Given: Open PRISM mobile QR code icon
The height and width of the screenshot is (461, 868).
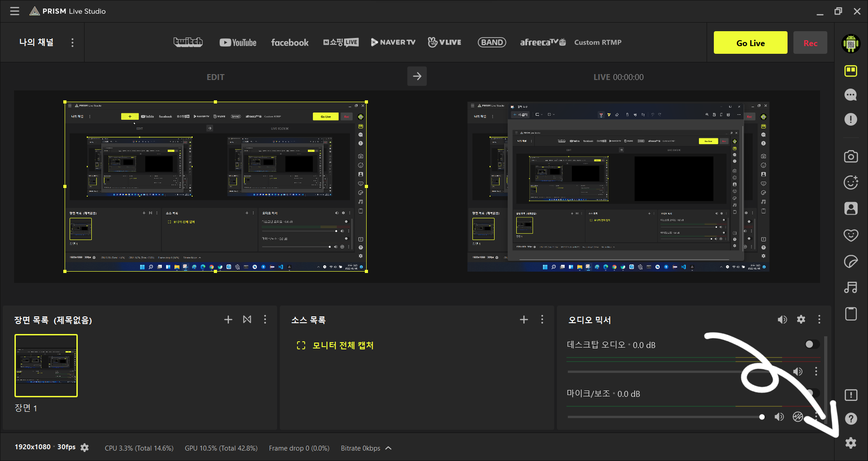Looking at the screenshot, I should tap(851, 43).
